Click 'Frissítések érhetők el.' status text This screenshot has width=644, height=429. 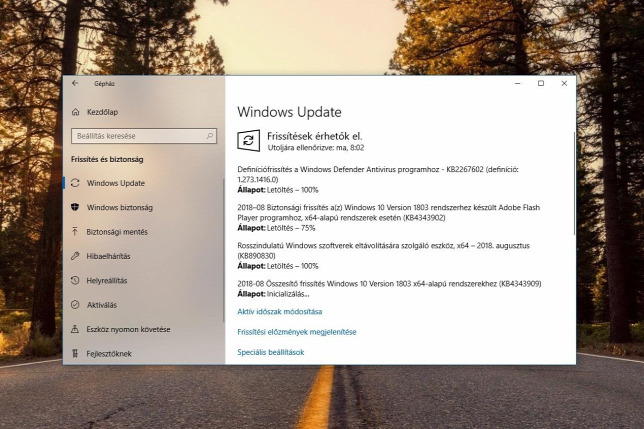pyautogui.click(x=315, y=136)
